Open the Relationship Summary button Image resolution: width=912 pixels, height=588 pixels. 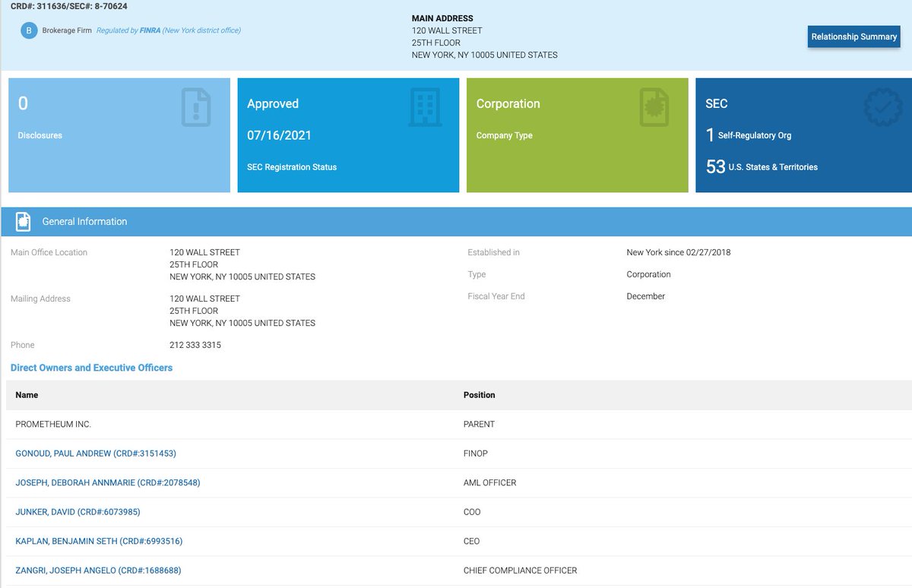tap(853, 36)
